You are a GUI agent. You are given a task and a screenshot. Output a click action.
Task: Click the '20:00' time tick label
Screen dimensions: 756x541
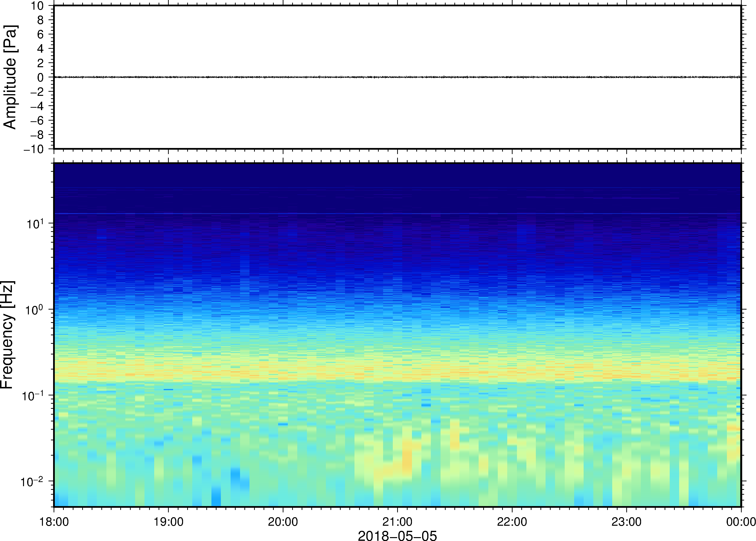283,522
